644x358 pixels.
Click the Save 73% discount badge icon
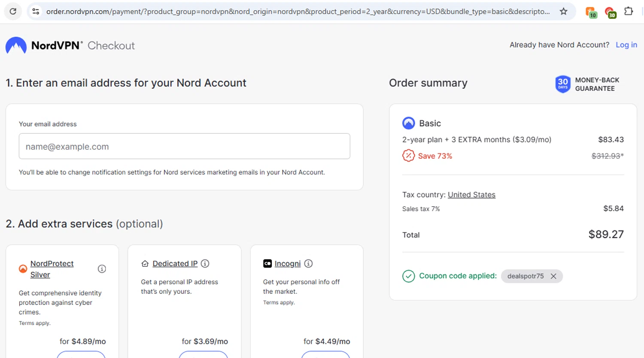coord(408,156)
